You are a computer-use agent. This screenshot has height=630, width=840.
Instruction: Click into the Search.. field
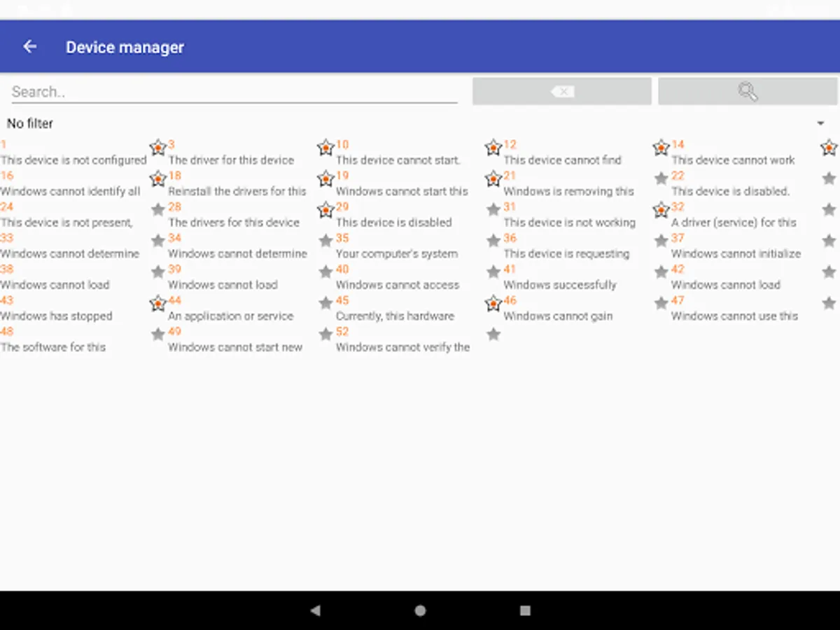tap(234, 92)
